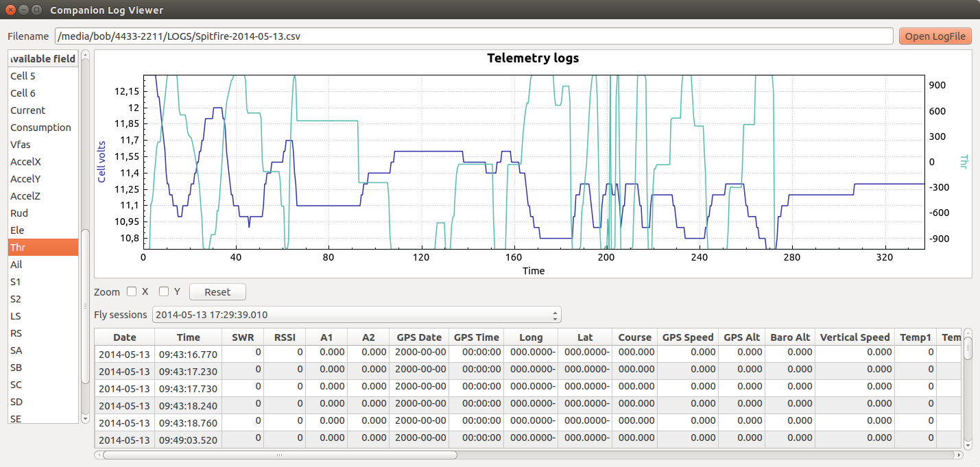
Task: Enable the Y zoom checkbox
Action: (x=164, y=291)
